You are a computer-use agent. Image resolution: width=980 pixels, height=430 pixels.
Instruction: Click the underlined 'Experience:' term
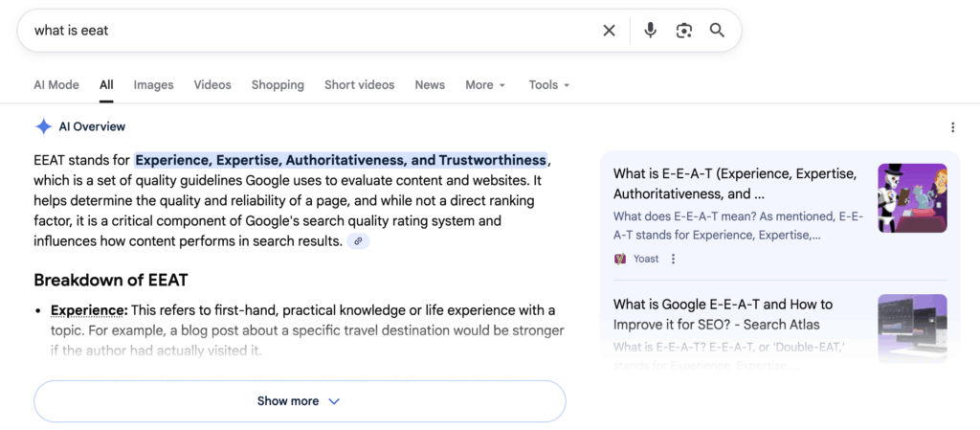pos(89,310)
